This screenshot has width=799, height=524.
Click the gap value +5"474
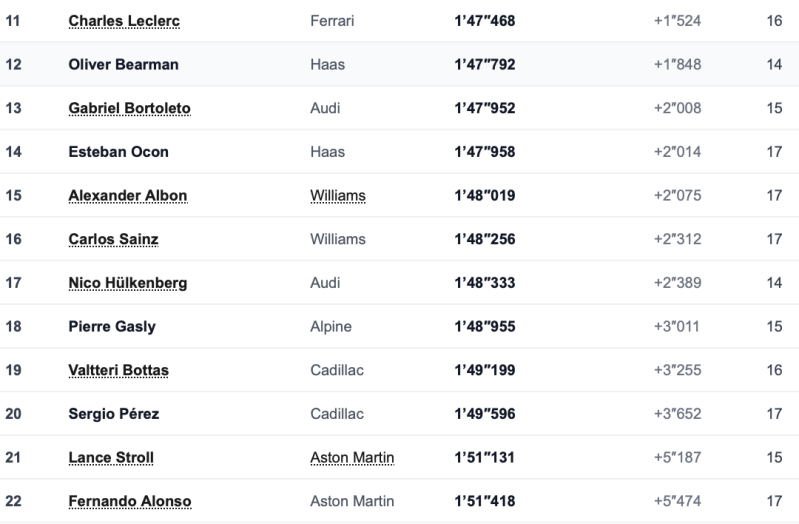pos(677,501)
